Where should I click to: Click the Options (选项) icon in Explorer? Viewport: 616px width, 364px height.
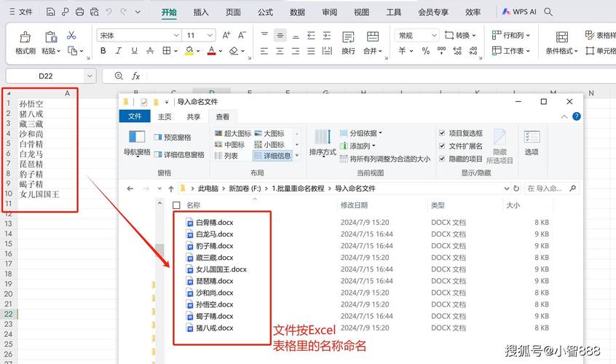click(x=532, y=137)
